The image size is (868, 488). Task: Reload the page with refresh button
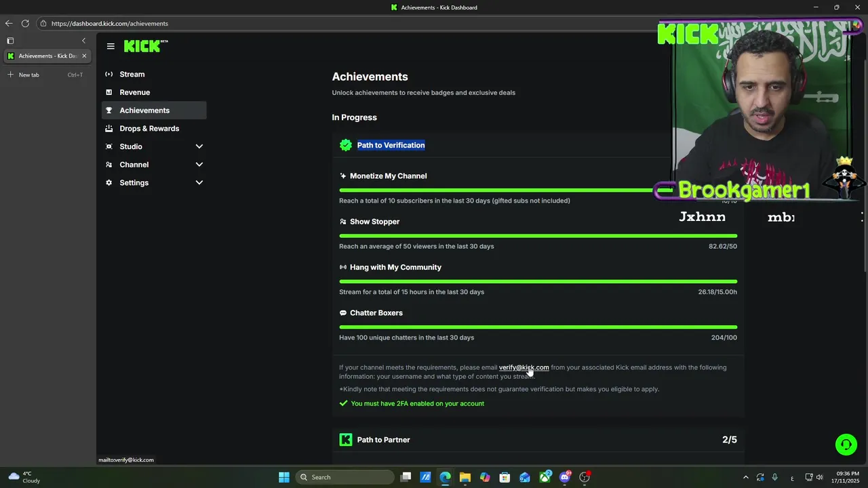25,23
